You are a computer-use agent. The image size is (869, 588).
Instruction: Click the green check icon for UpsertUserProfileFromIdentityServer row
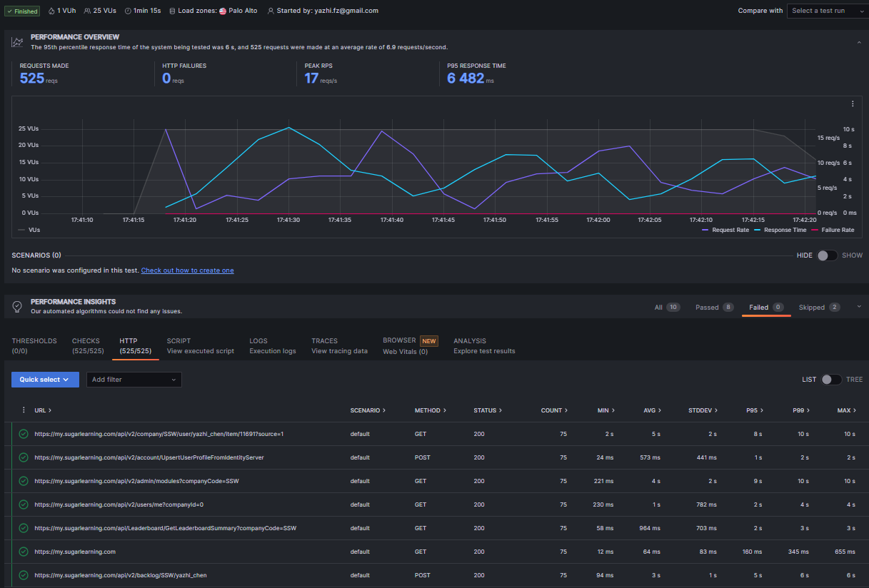(24, 457)
